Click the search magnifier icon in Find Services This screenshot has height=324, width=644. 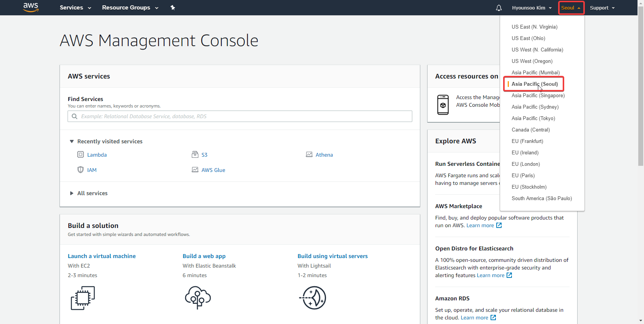(x=75, y=116)
